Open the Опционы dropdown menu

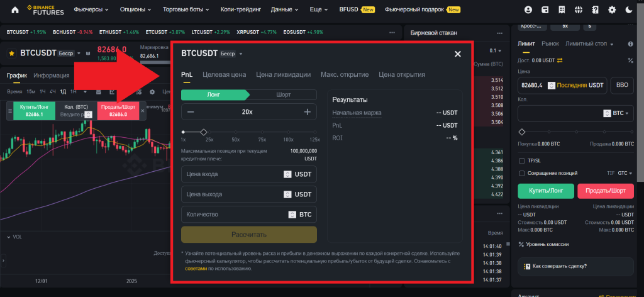[135, 9]
